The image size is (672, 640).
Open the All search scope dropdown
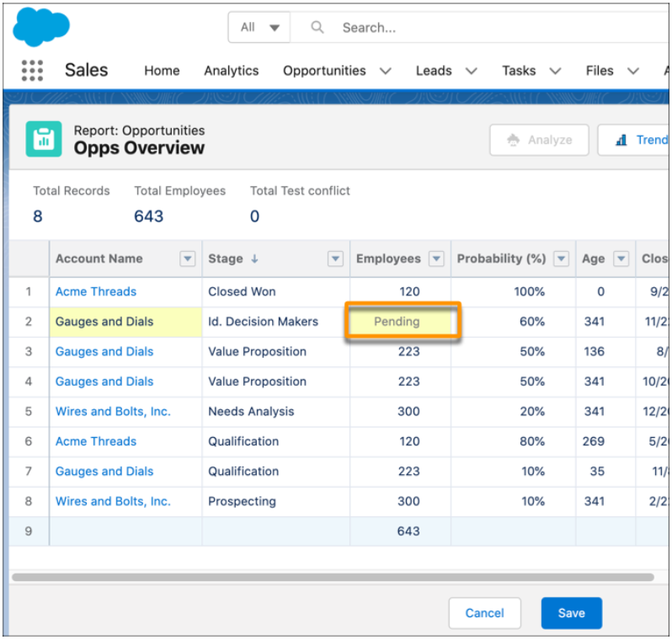click(x=259, y=28)
